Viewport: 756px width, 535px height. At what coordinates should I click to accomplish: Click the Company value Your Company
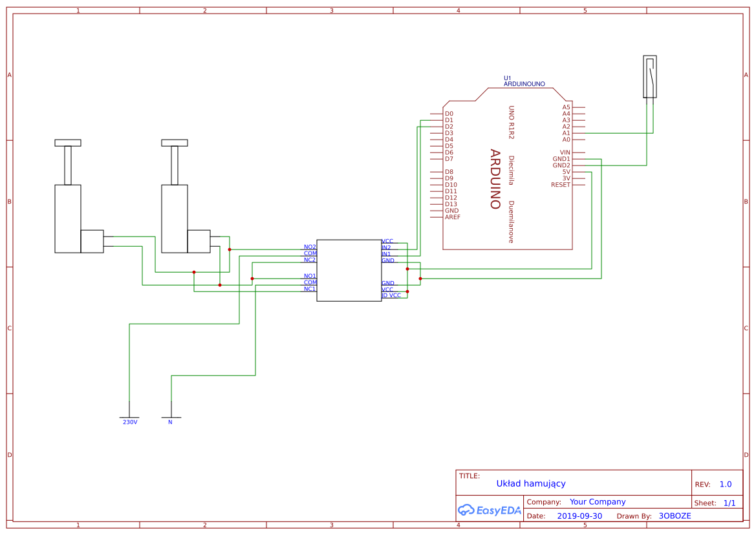tap(596, 501)
